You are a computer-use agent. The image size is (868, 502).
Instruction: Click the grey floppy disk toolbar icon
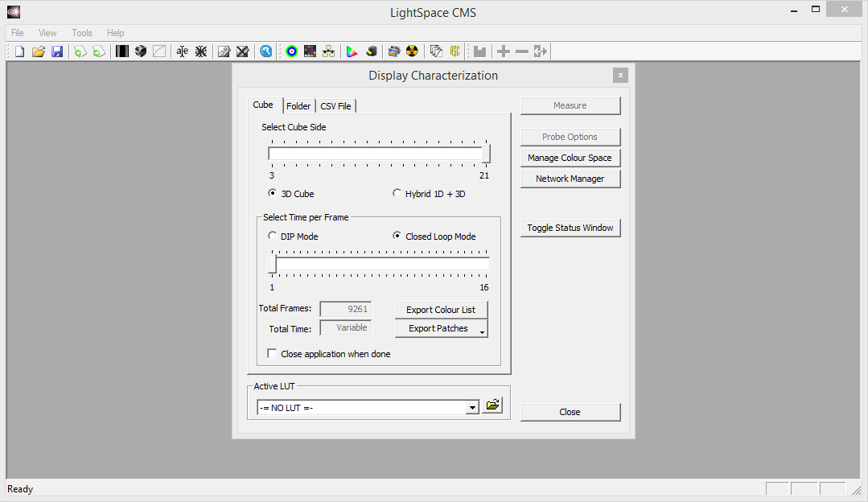[x=480, y=51]
